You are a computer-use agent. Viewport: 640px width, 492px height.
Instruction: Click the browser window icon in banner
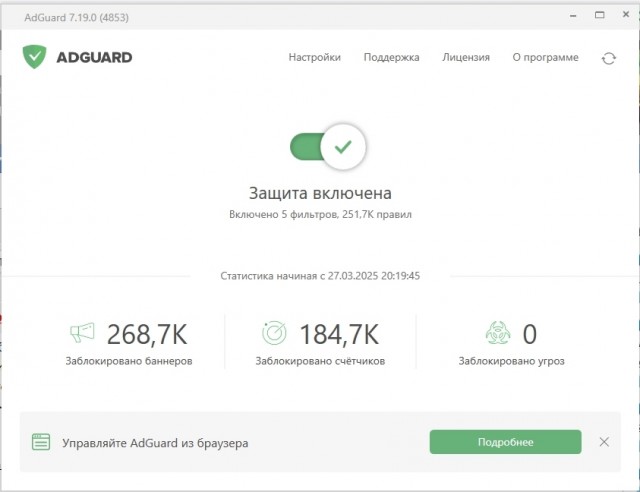(x=41, y=442)
